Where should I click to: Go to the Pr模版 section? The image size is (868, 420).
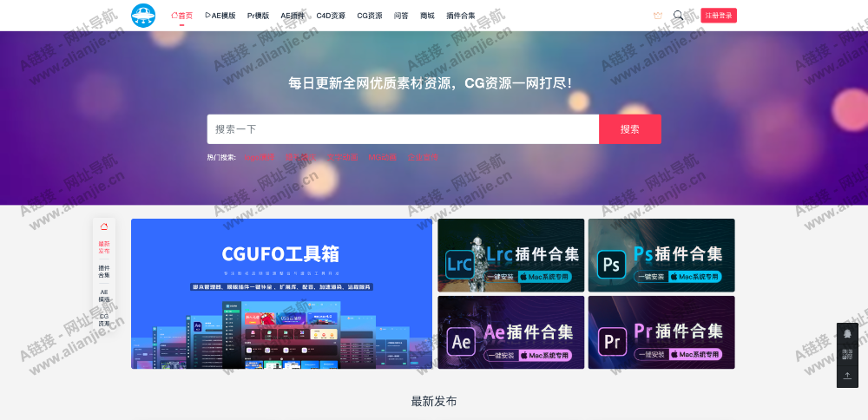pos(258,16)
